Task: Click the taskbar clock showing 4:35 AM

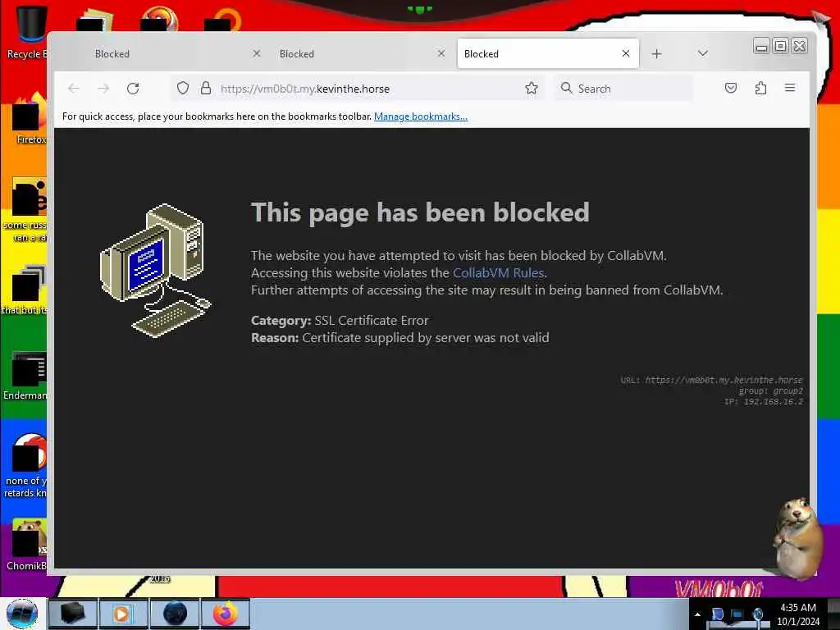Action: coord(798,614)
